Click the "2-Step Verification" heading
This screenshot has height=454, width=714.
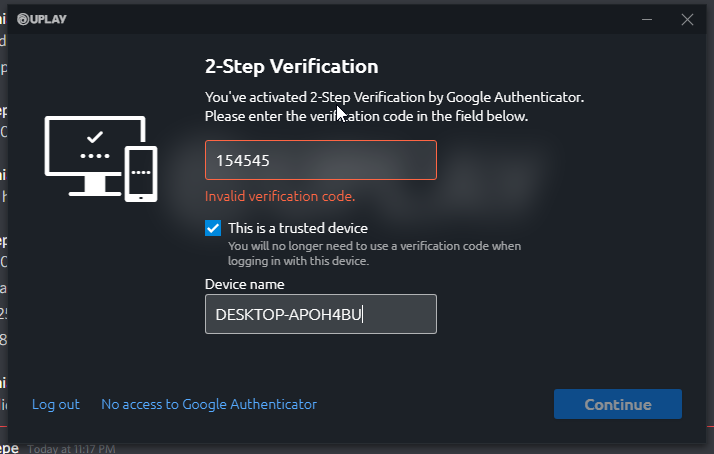coord(291,67)
